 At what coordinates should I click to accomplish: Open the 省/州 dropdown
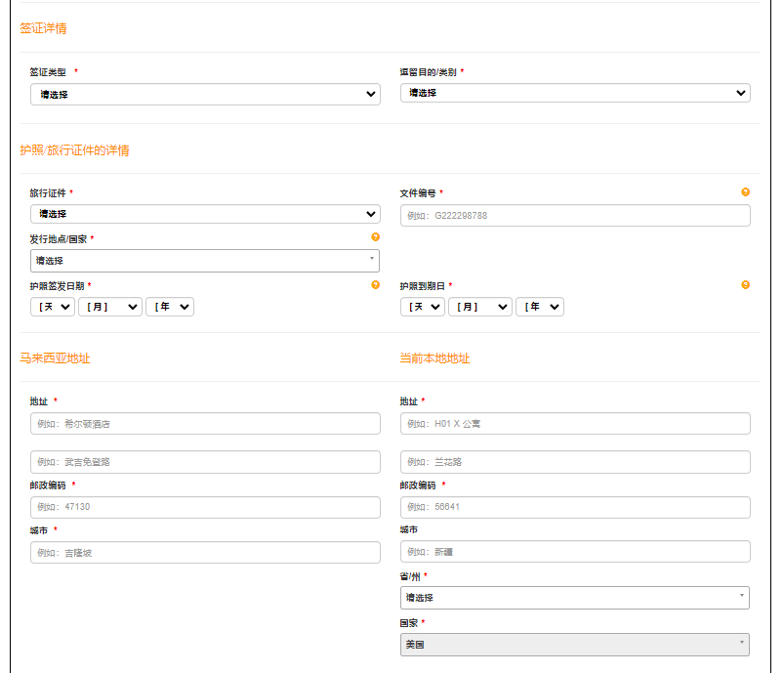click(x=575, y=598)
